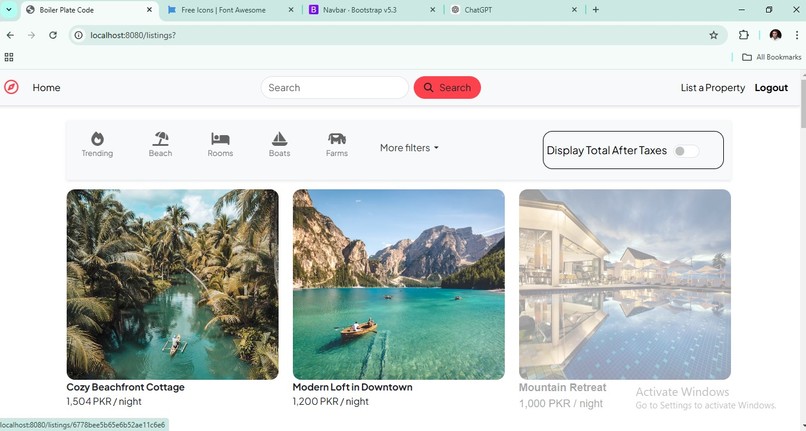Open the mountain lake boat listing photo
Viewport: 806px width, 431px height.
tap(398, 284)
